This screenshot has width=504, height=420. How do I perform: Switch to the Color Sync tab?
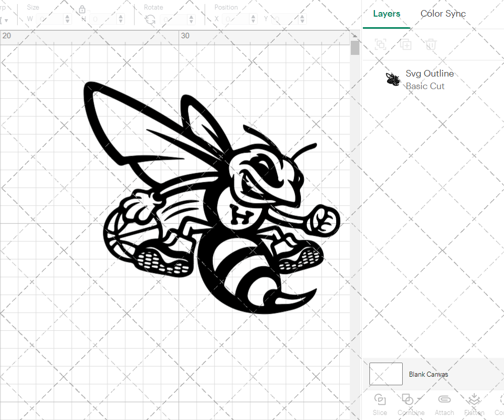443,14
